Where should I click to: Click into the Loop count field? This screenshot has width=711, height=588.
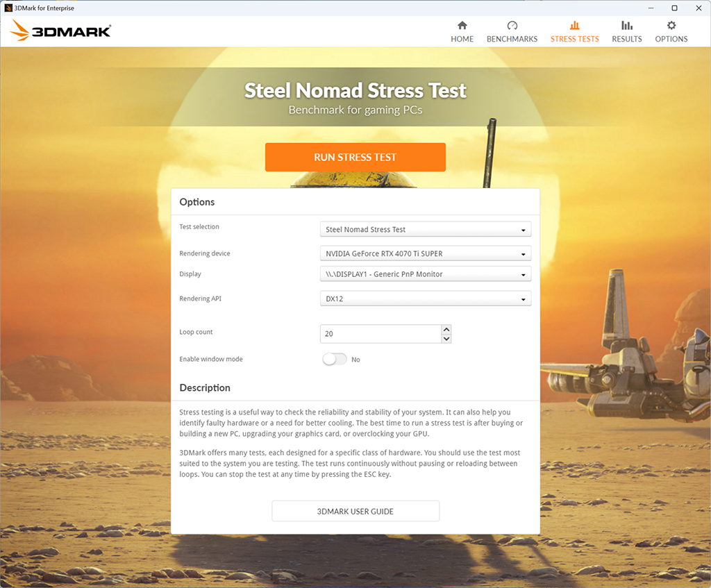click(x=380, y=334)
